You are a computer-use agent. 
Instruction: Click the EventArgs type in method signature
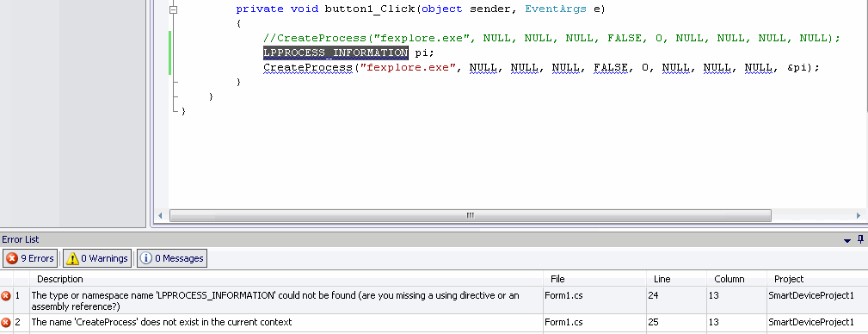point(555,9)
